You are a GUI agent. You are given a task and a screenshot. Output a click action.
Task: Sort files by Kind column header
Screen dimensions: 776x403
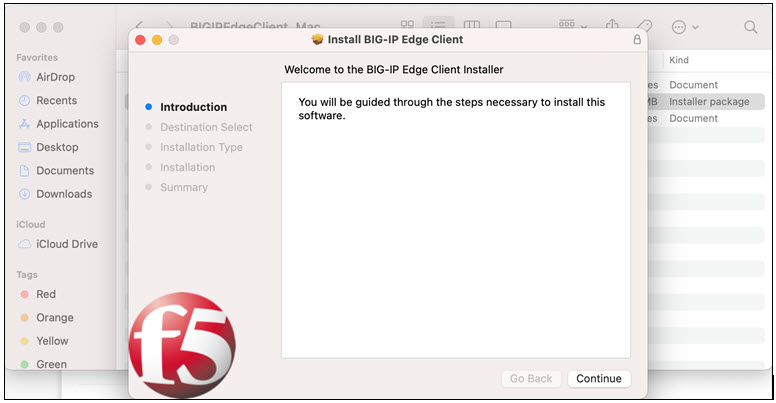point(679,61)
